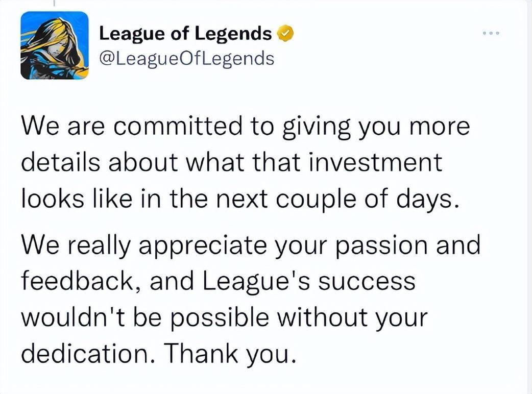Open the three-dot more options menu
This screenshot has height=394, width=532.
click(x=491, y=33)
